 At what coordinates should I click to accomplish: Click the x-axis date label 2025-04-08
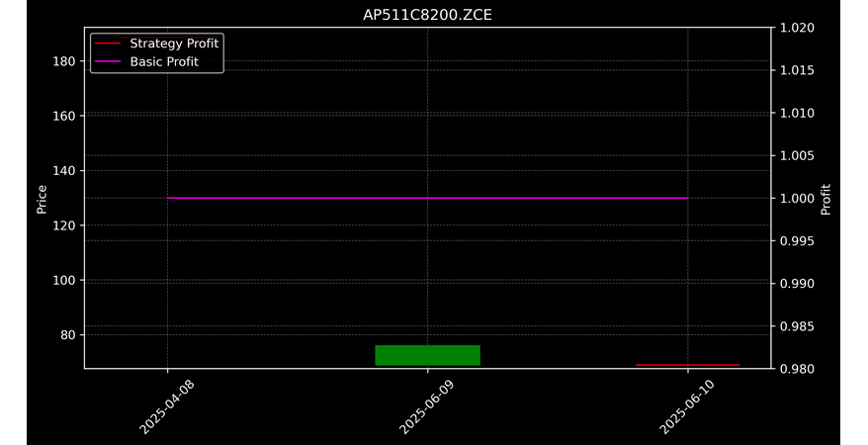(167, 407)
